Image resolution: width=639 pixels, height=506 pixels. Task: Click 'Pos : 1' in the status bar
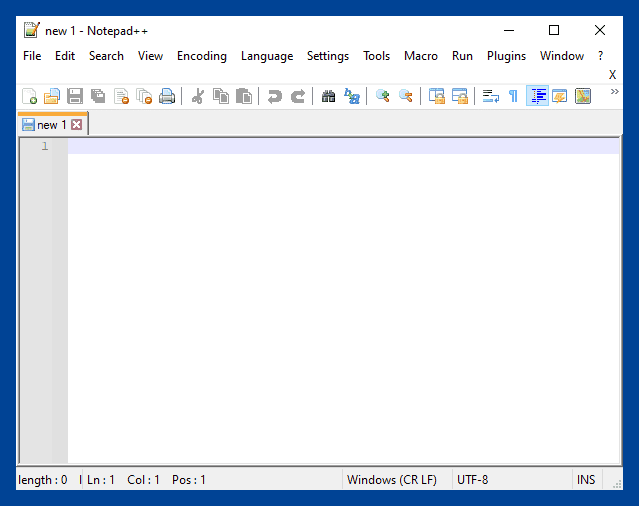pyautogui.click(x=189, y=480)
